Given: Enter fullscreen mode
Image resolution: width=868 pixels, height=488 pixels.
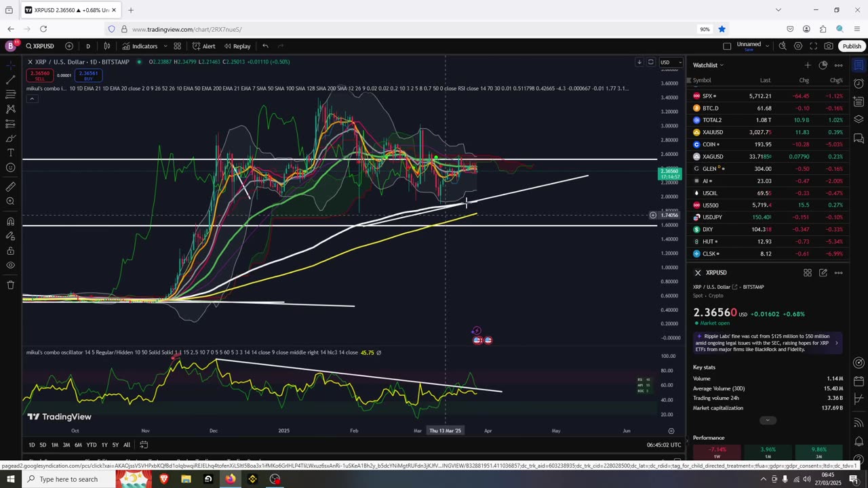Looking at the screenshot, I should point(814,46).
